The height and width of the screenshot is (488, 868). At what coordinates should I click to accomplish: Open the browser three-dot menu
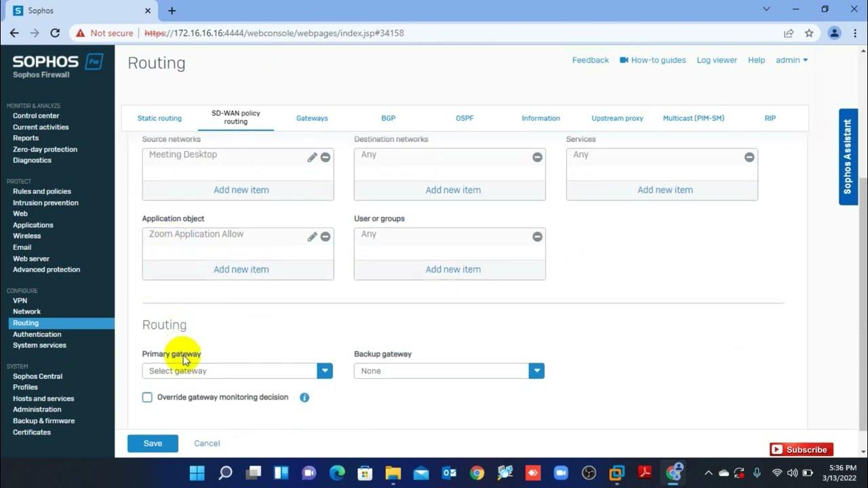click(854, 33)
